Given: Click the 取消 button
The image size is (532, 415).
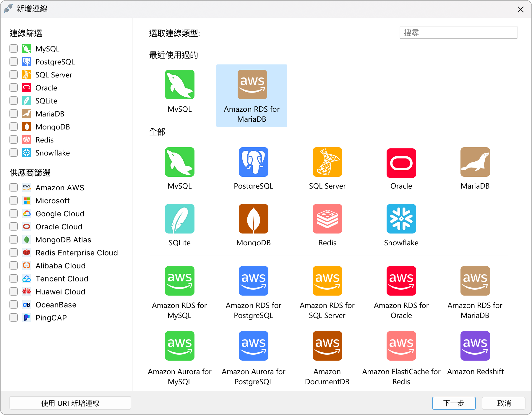Looking at the screenshot, I should coord(504,403).
